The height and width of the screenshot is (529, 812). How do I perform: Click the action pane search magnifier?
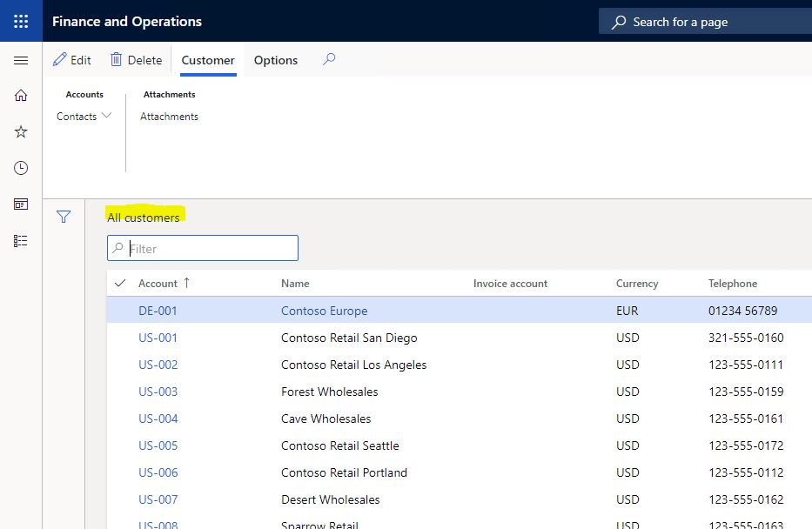[329, 59]
